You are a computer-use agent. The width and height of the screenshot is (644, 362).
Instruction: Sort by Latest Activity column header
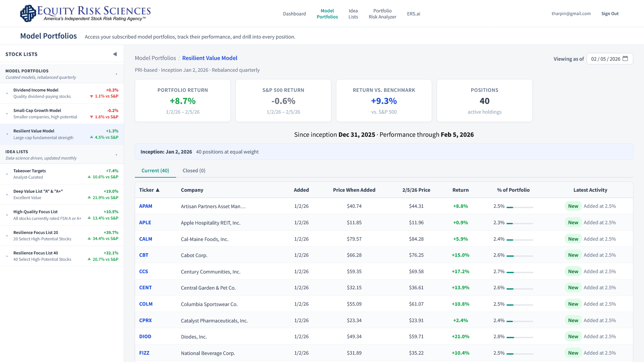pyautogui.click(x=590, y=190)
